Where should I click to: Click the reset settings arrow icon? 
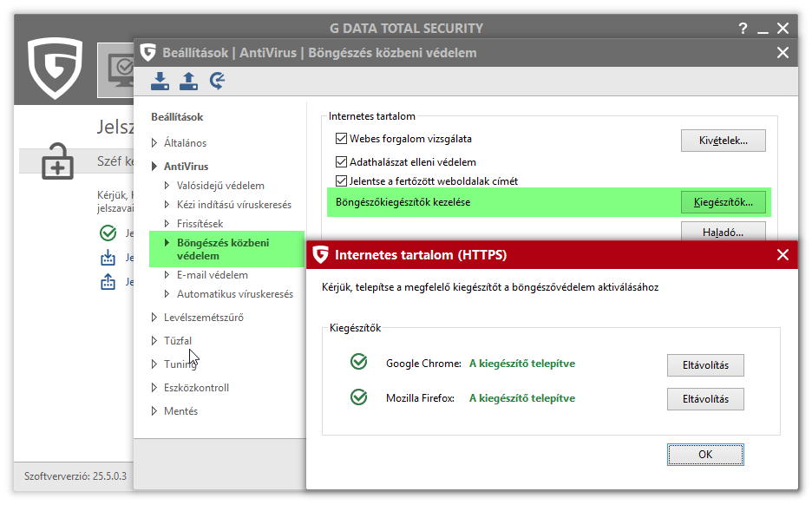point(217,82)
